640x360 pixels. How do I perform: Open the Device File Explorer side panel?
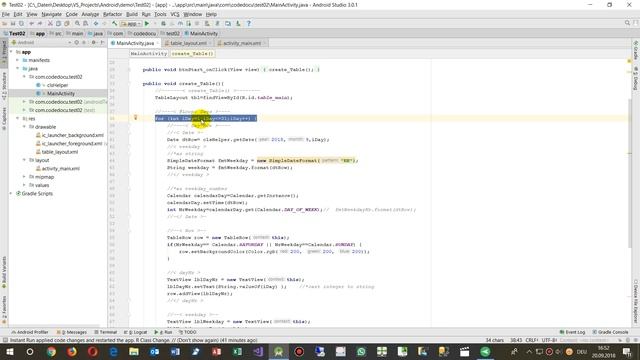coord(636,302)
